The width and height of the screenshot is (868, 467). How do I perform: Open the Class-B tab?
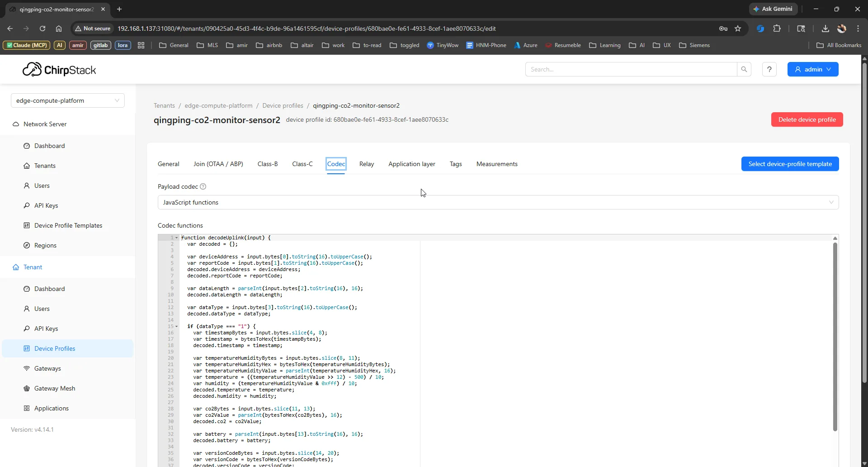coord(268,164)
